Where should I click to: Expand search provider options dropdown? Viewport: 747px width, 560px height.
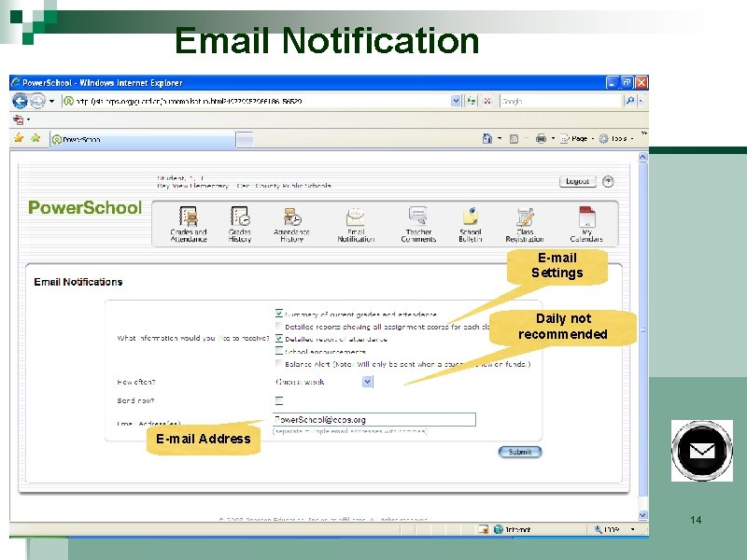tap(641, 101)
